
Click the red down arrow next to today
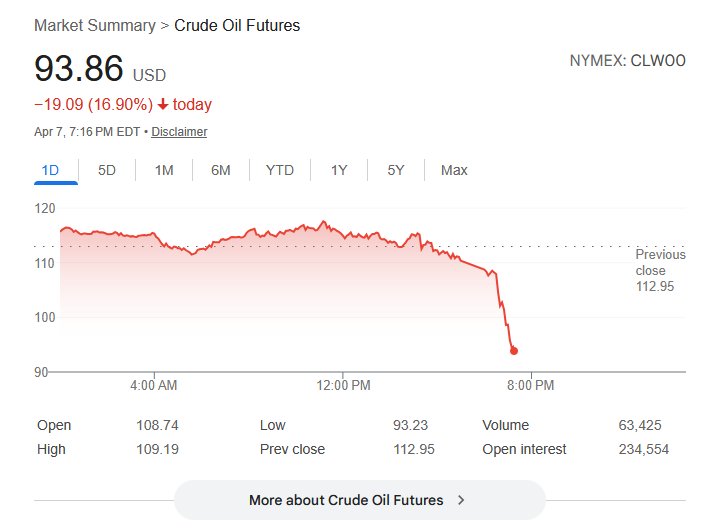point(163,105)
